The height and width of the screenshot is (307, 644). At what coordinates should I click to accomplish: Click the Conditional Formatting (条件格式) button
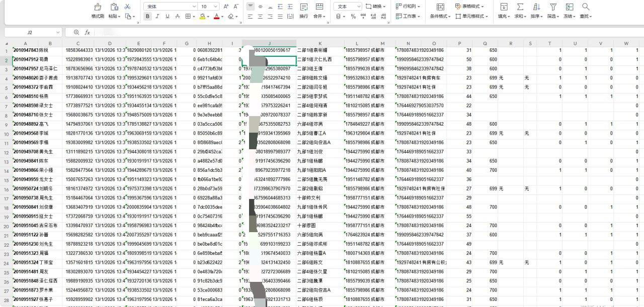coord(440,11)
